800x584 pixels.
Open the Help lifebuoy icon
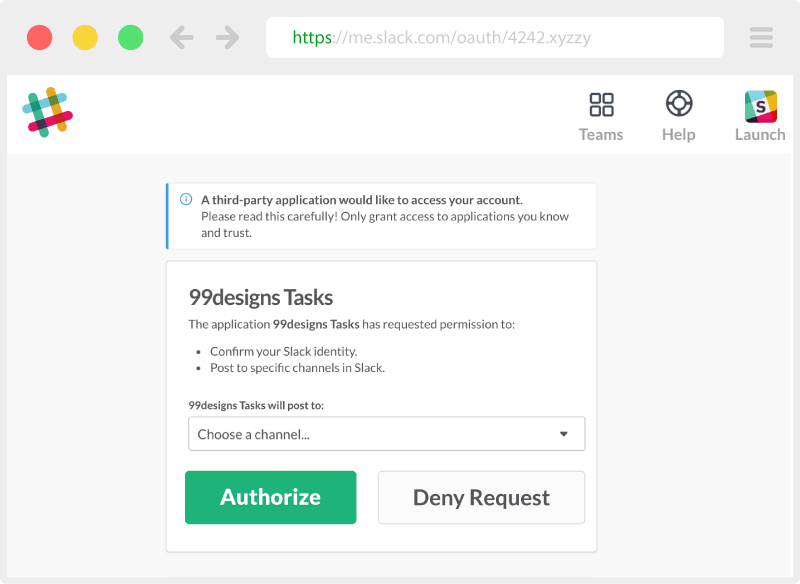679,104
